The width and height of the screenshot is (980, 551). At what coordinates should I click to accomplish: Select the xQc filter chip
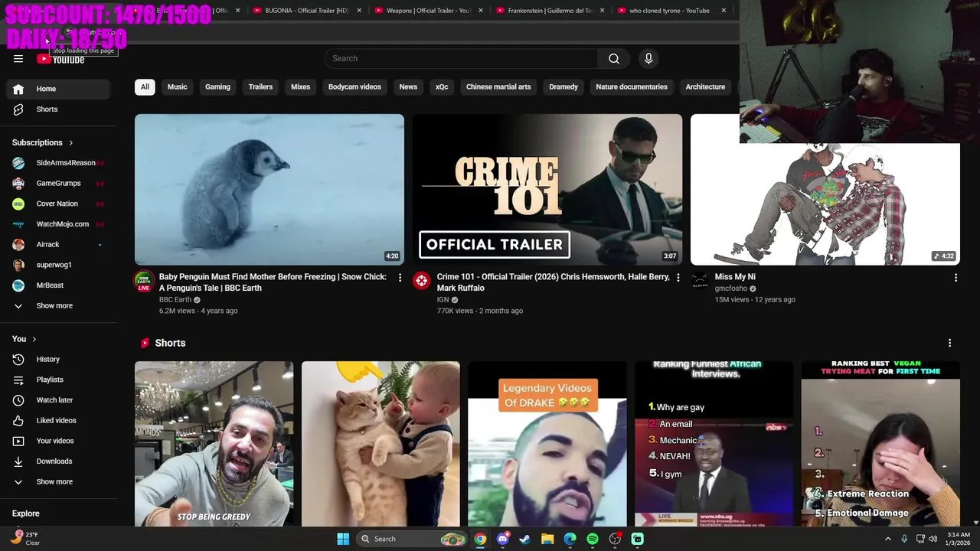[x=442, y=86]
